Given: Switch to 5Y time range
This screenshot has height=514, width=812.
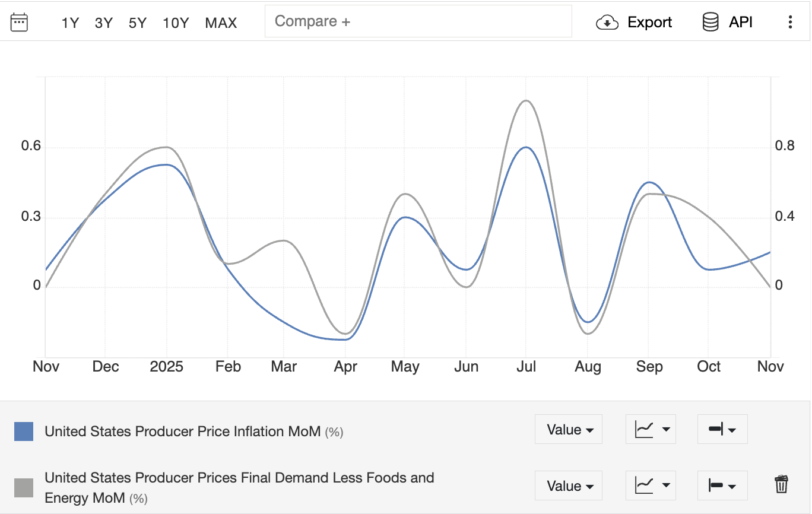Looking at the screenshot, I should [137, 23].
